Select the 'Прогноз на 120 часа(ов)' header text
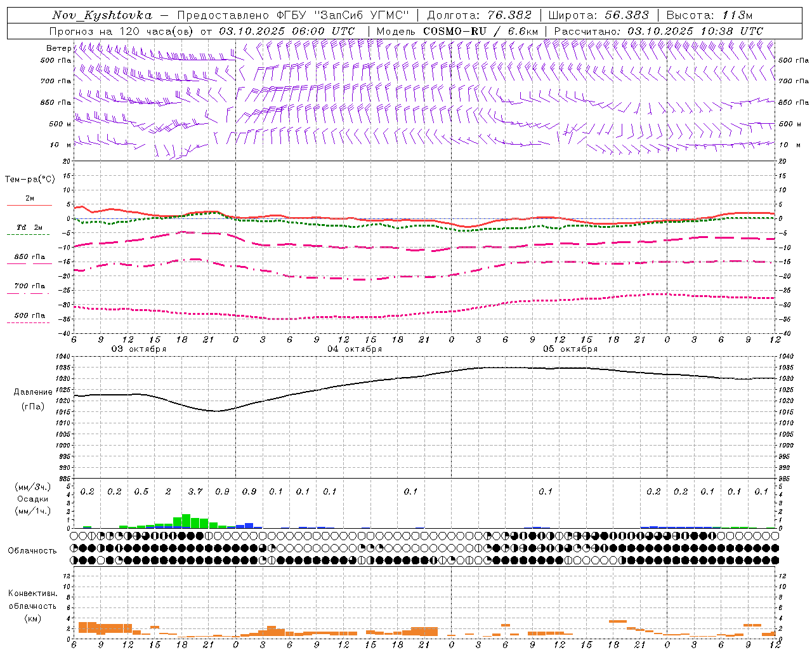 122,31
